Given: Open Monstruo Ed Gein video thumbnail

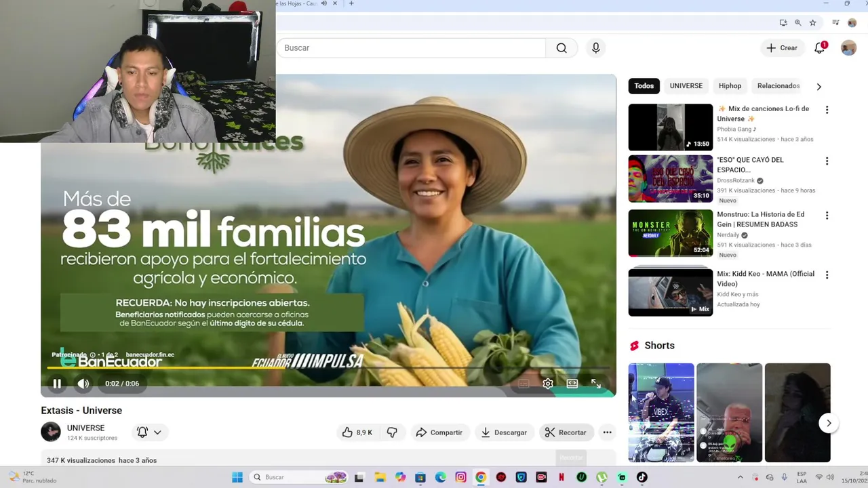Looking at the screenshot, I should pyautogui.click(x=671, y=233).
